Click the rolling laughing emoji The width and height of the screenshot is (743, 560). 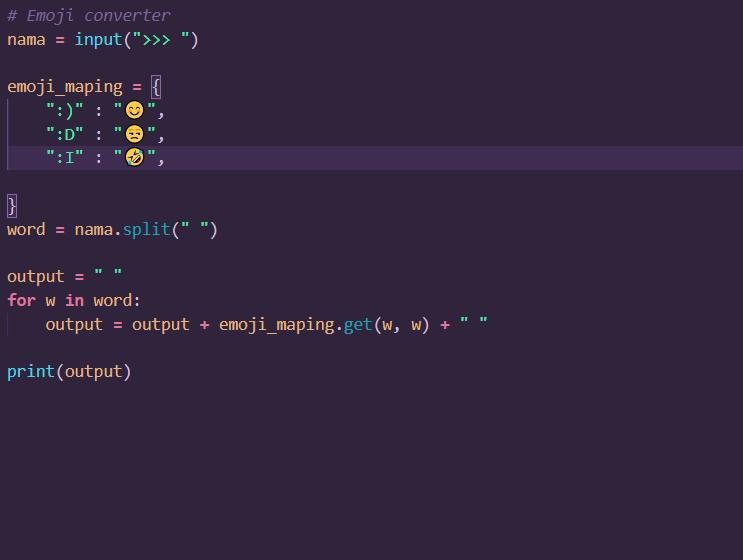(134, 157)
